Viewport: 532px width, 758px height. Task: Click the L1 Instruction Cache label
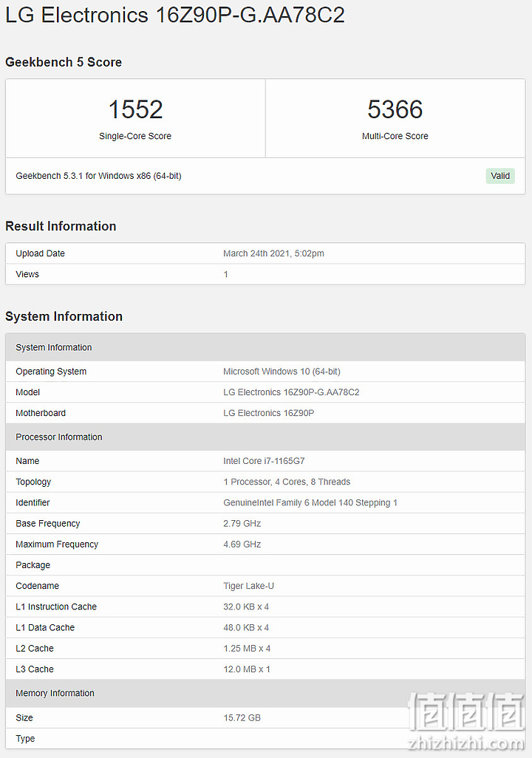click(x=56, y=607)
